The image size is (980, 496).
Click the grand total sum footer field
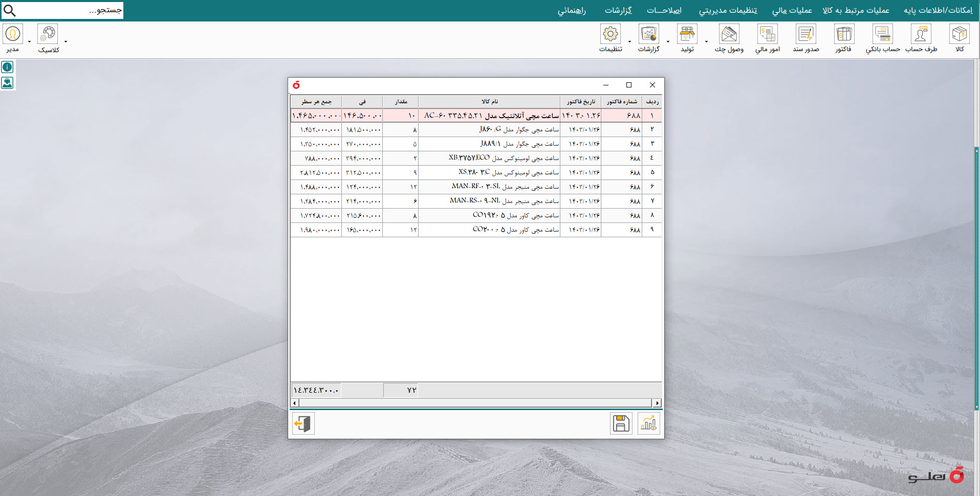[316, 390]
